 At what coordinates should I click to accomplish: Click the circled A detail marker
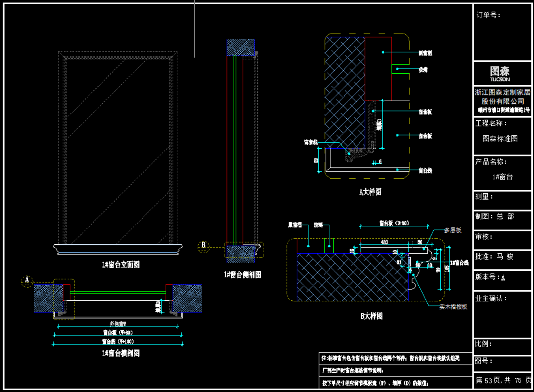[x=27, y=280]
